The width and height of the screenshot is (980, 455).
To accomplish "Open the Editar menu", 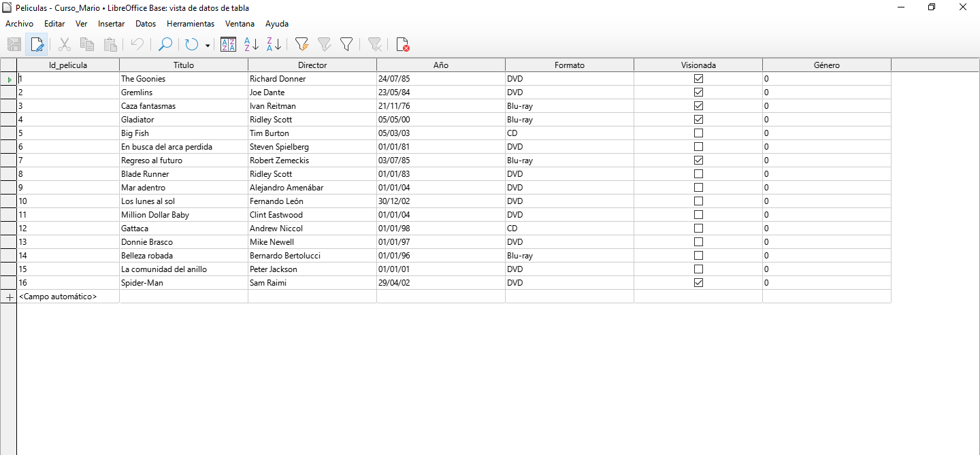I will [54, 23].
